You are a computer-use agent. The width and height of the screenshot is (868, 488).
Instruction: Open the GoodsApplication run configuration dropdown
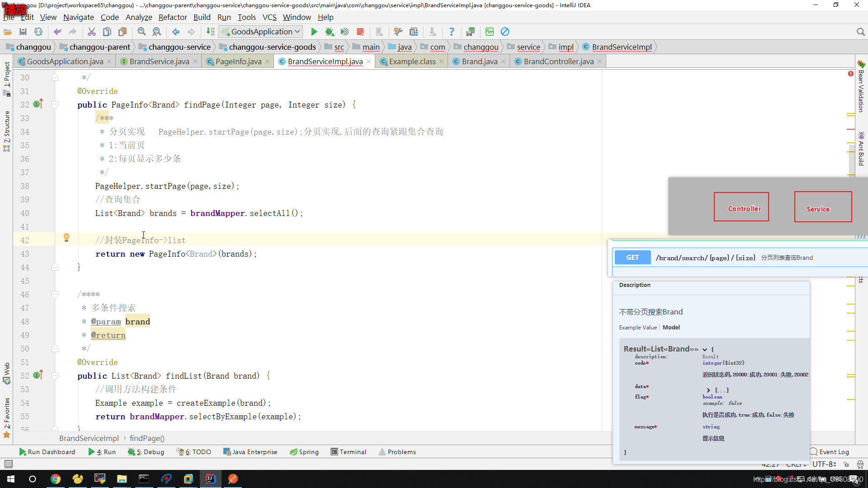click(x=261, y=32)
